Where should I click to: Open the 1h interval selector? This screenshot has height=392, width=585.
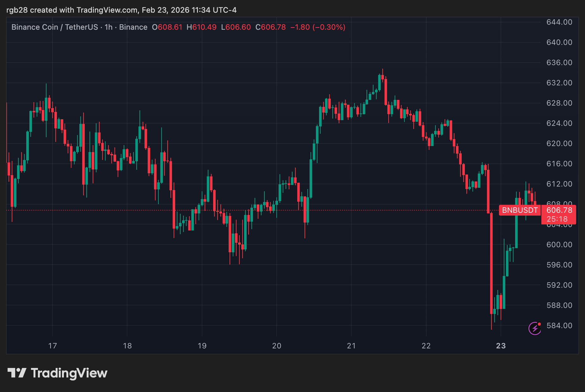108,27
